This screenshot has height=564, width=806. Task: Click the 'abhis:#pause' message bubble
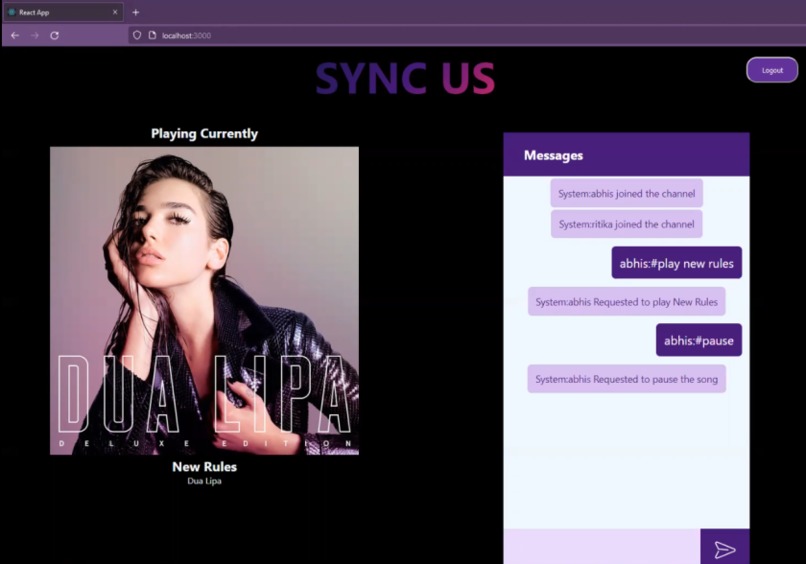click(x=699, y=340)
